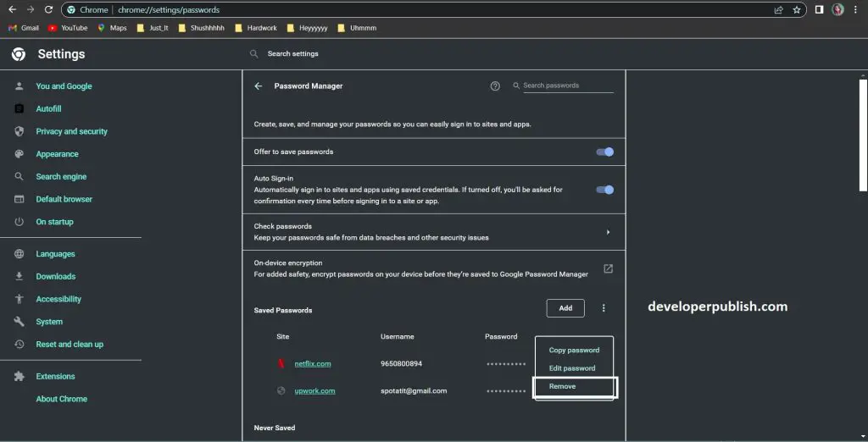This screenshot has width=868, height=442.
Task: Click the Netflix favicon in saved passwords
Action: tap(281, 363)
